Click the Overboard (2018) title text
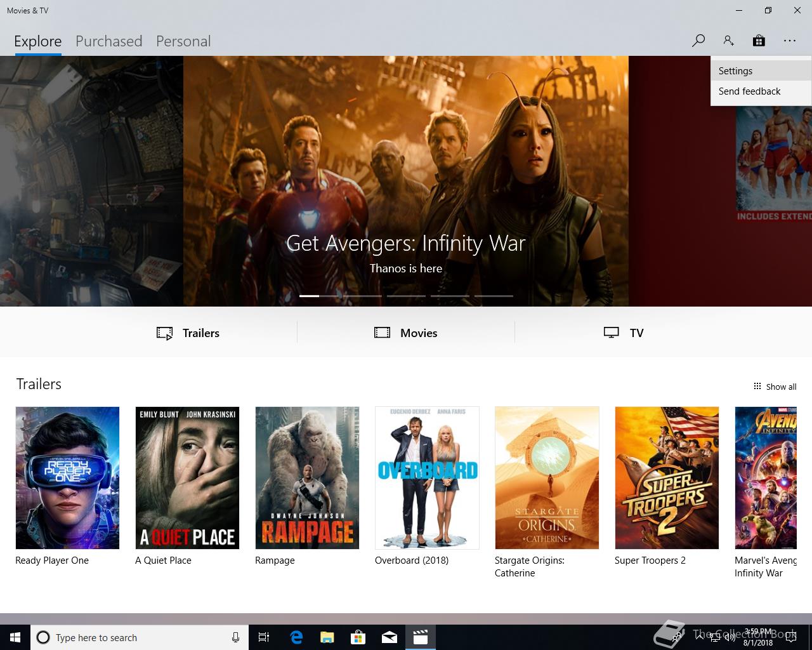The width and height of the screenshot is (812, 650). point(412,560)
